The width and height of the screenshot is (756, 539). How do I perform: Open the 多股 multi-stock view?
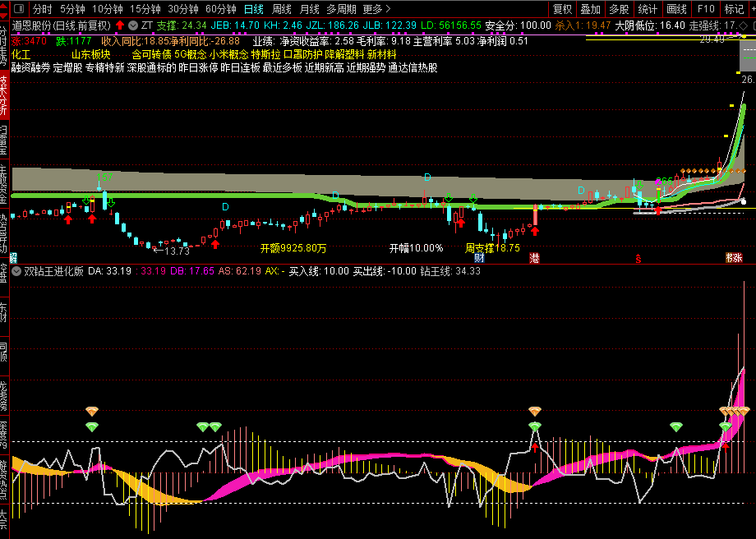pyautogui.click(x=619, y=9)
